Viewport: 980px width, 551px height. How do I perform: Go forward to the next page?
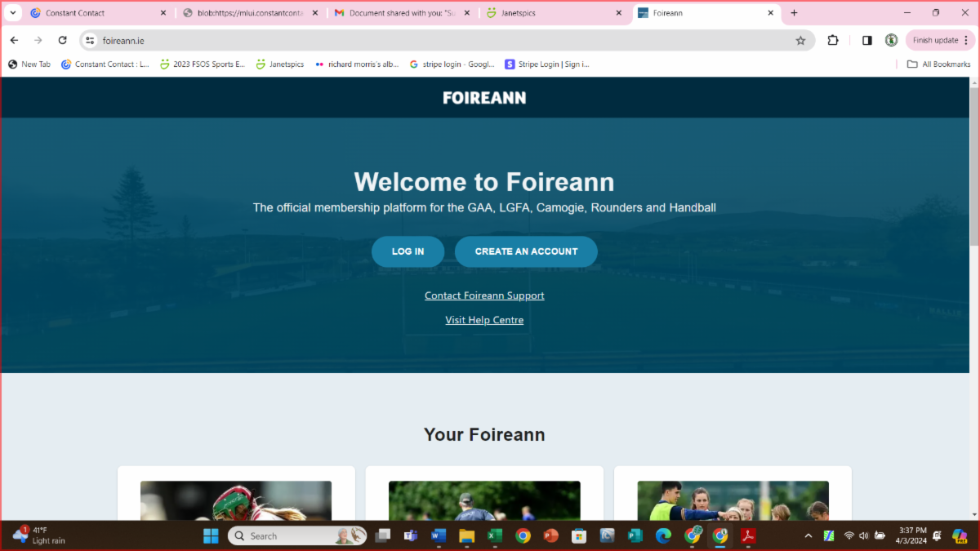[38, 40]
